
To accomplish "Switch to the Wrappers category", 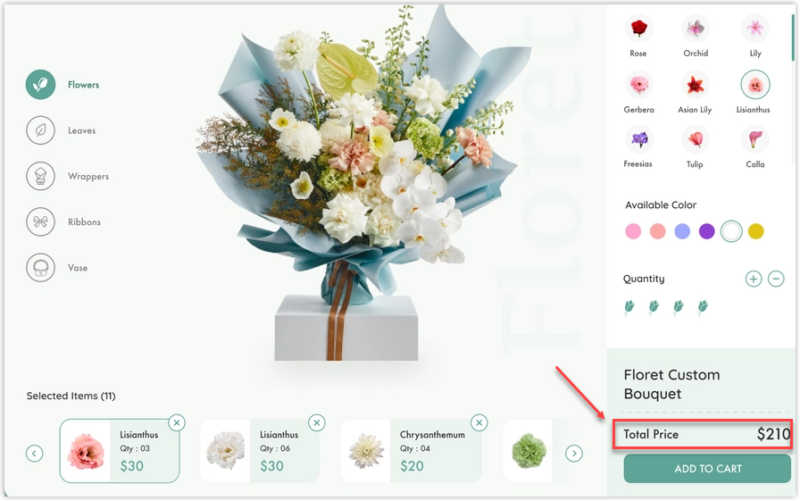I will click(67, 177).
